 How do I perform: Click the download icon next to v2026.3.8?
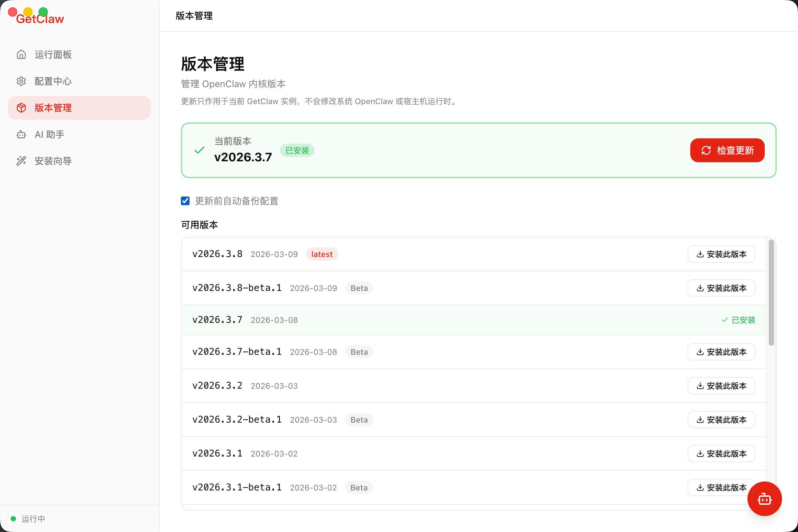click(700, 254)
